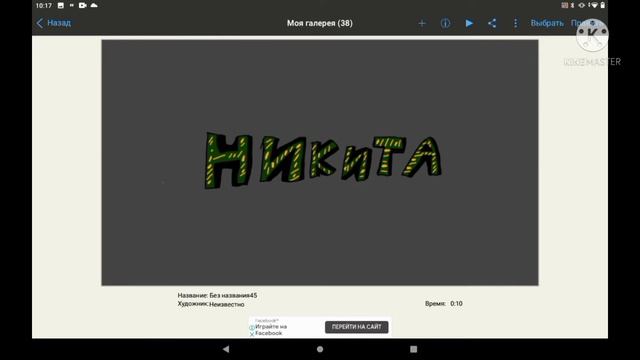Select the artist name Неизвестно
The image size is (640, 360).
[227, 304]
